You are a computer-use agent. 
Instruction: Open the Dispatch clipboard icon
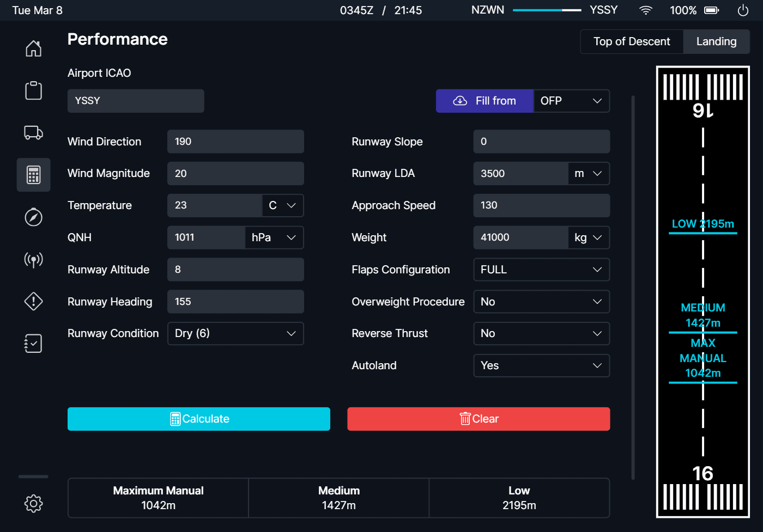(x=33, y=90)
